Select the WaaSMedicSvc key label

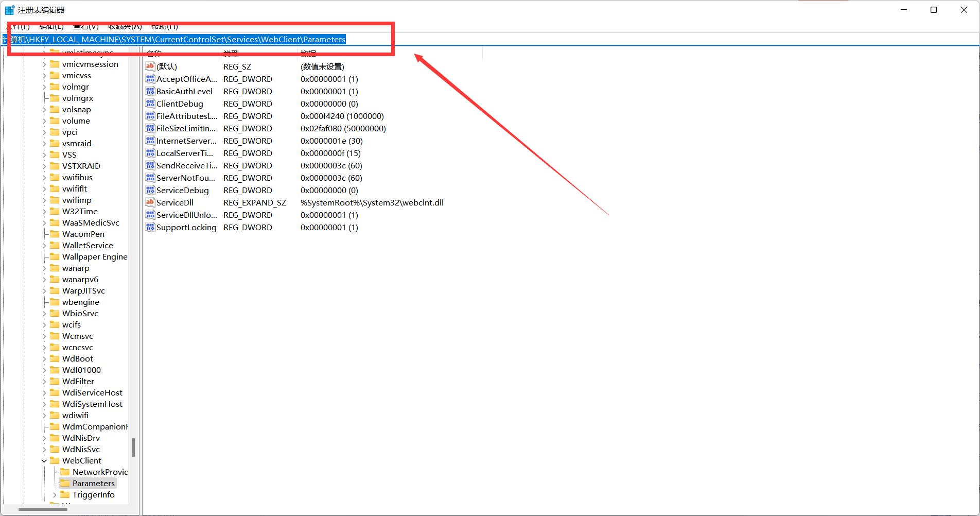(91, 222)
